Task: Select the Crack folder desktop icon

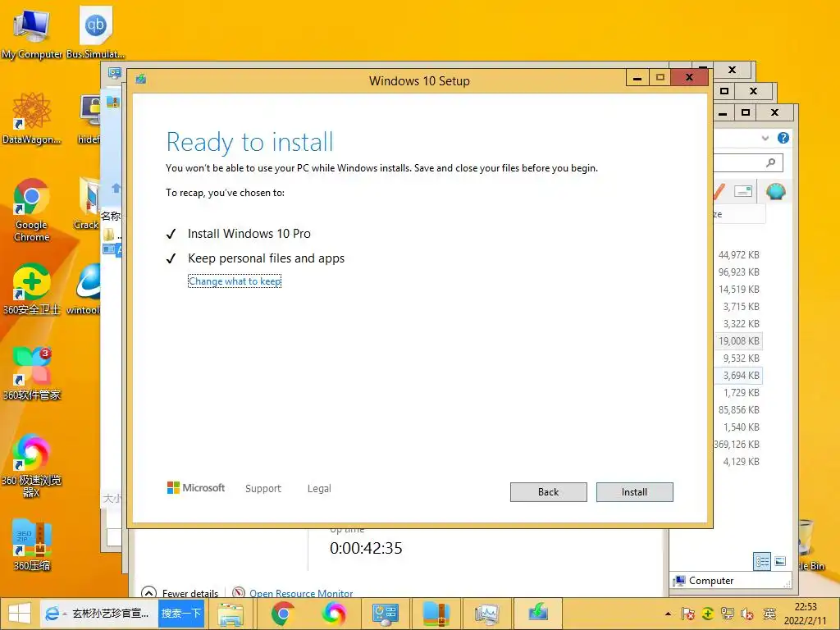Action: [87, 203]
